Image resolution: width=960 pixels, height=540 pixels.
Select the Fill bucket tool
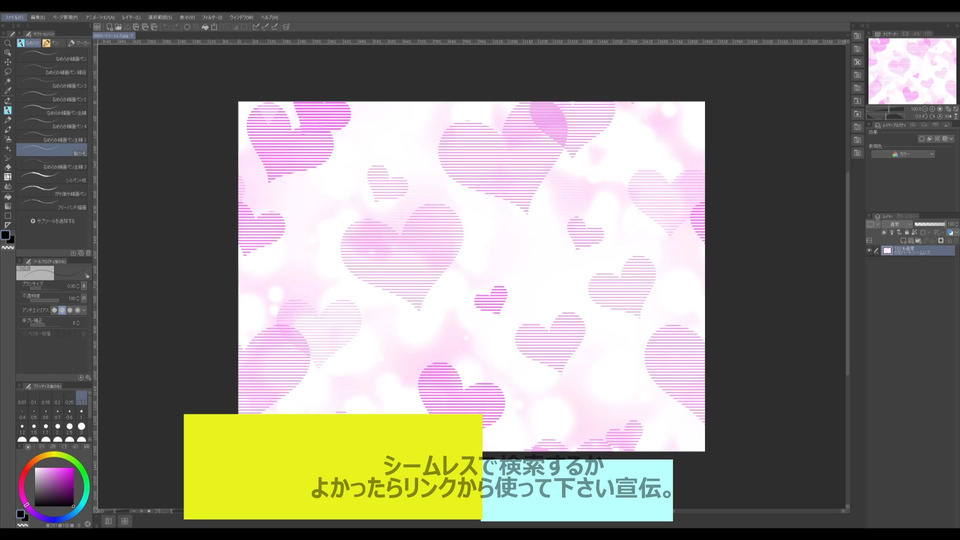pyautogui.click(x=7, y=197)
